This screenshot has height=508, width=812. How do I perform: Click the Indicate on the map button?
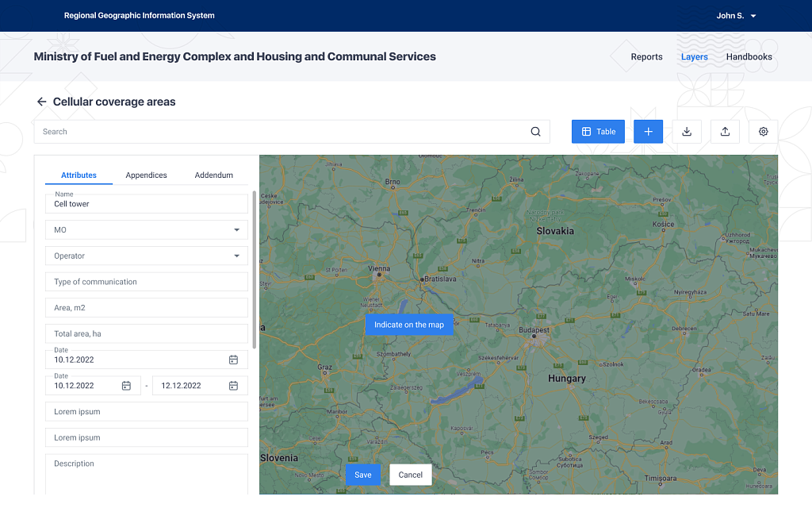pyautogui.click(x=409, y=325)
